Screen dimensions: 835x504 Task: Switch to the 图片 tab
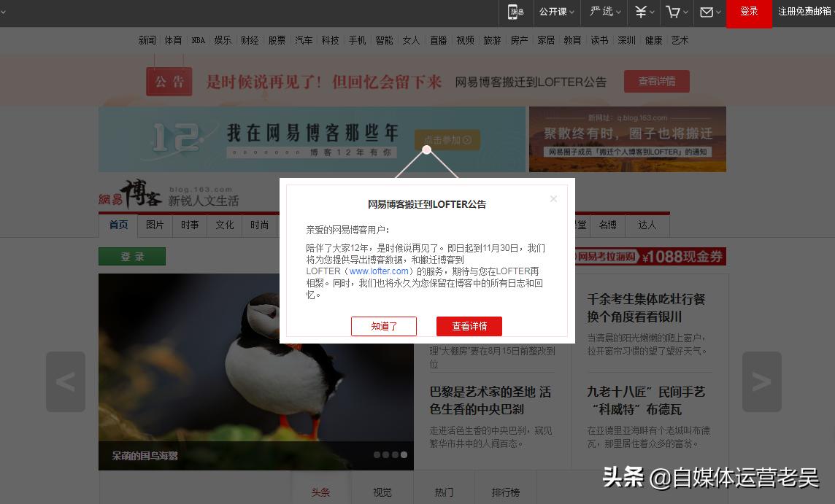pos(154,225)
